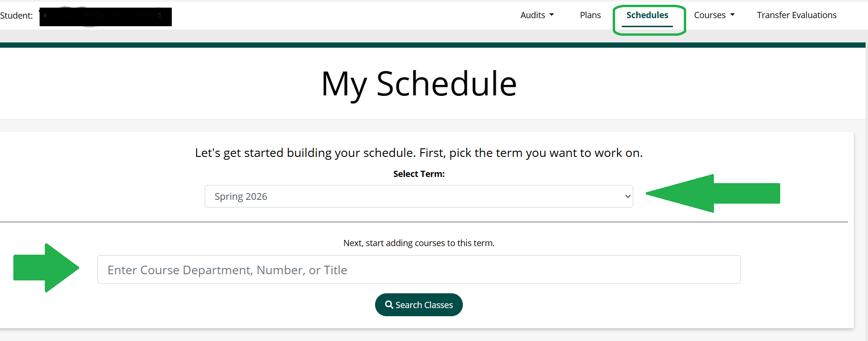Click the Search Classes magnifier button
Viewport: 868px width, 341px height.
pos(418,305)
